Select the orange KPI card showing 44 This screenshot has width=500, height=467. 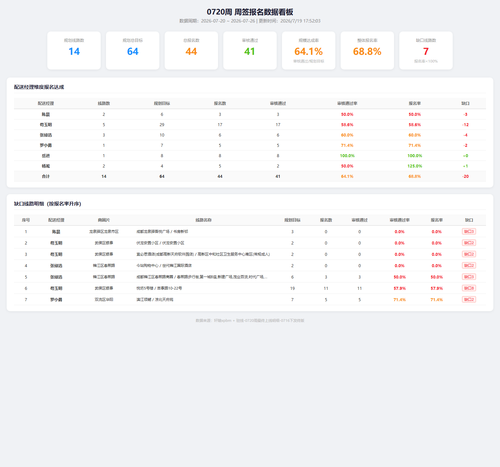[x=191, y=51]
